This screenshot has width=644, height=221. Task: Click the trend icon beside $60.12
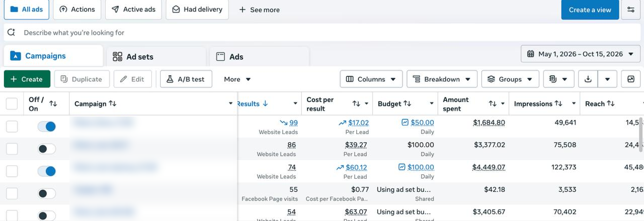[340, 167]
